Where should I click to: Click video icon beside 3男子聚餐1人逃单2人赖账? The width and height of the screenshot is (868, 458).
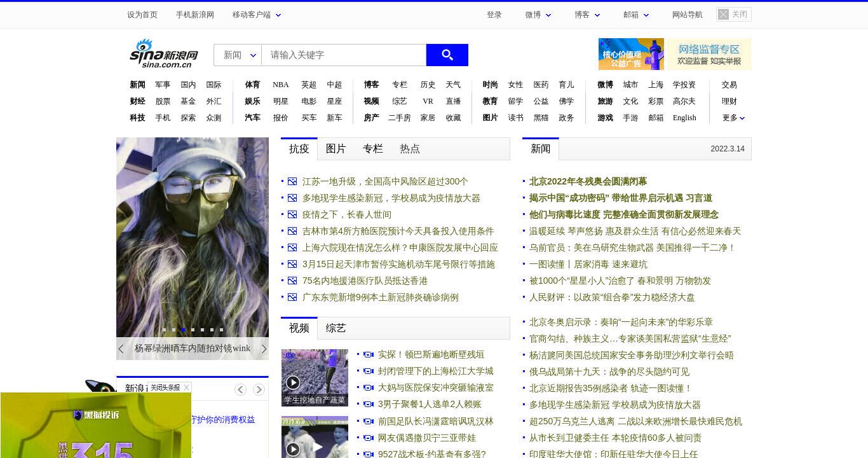tap(368, 404)
